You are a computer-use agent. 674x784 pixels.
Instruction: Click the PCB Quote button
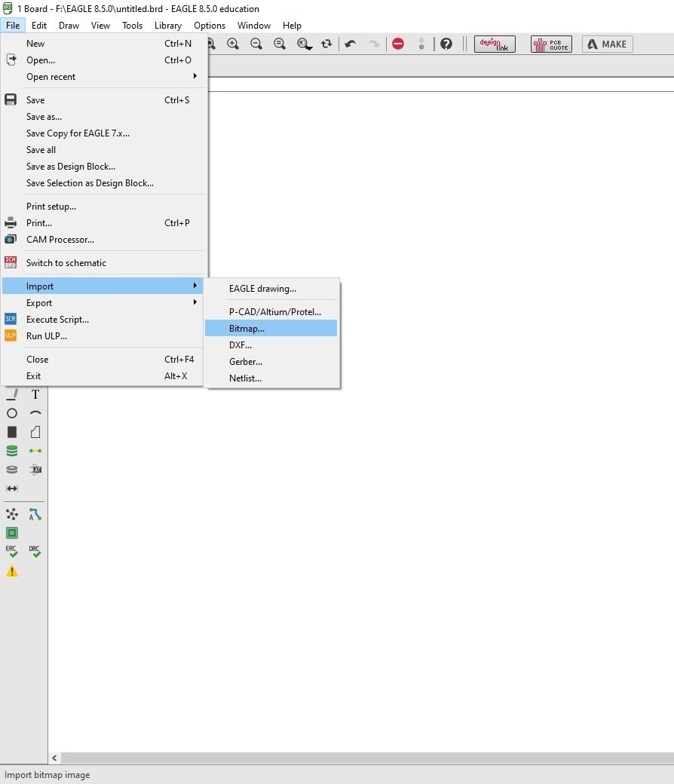[551, 44]
